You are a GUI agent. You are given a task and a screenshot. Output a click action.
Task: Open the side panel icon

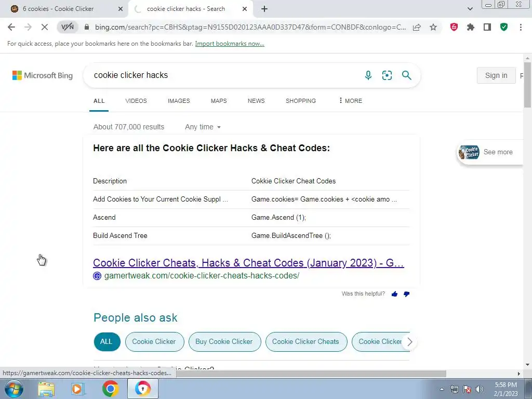point(487,27)
